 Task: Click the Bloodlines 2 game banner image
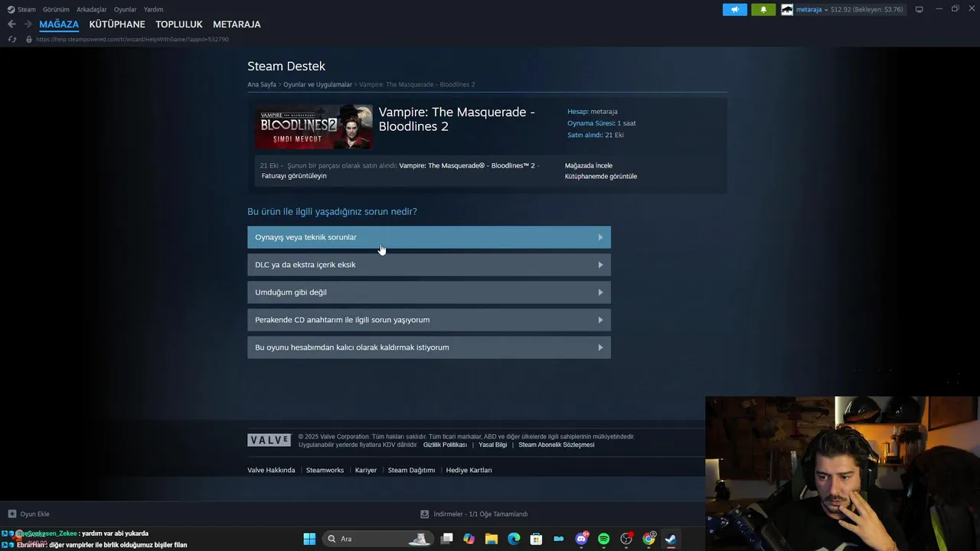(314, 127)
